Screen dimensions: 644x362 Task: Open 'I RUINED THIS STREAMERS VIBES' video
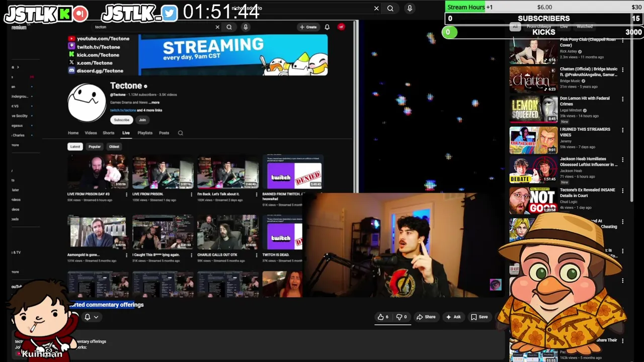coord(533,140)
